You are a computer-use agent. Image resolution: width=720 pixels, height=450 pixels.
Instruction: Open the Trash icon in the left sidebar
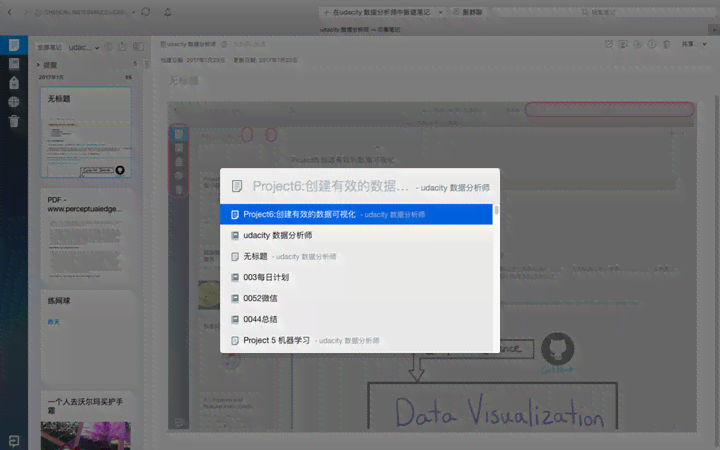[14, 121]
